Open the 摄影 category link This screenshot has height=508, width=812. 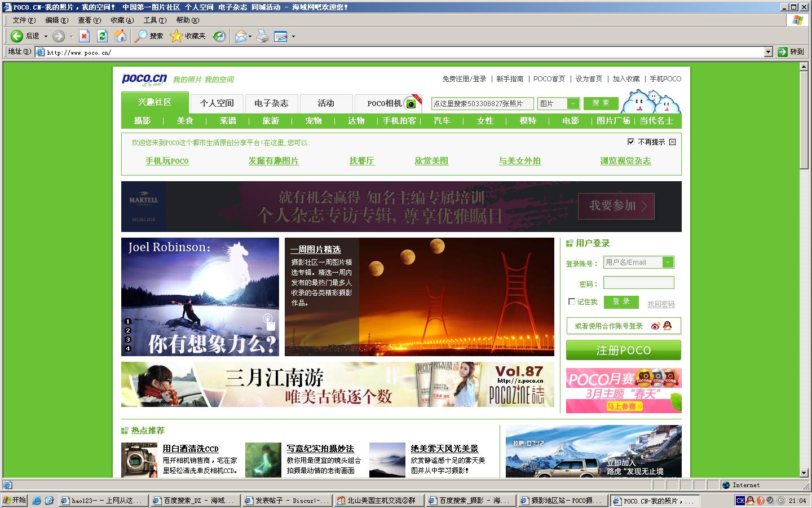click(143, 121)
